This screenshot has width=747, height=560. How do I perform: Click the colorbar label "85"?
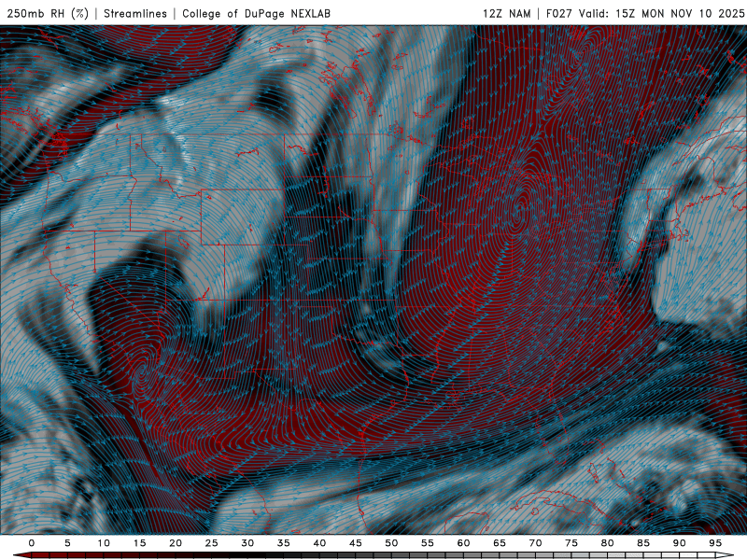(x=643, y=543)
